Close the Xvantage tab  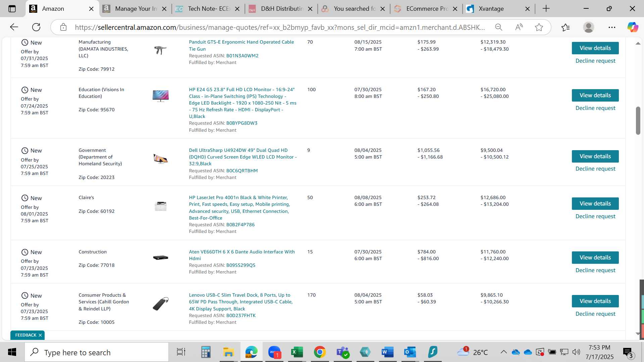click(x=528, y=9)
